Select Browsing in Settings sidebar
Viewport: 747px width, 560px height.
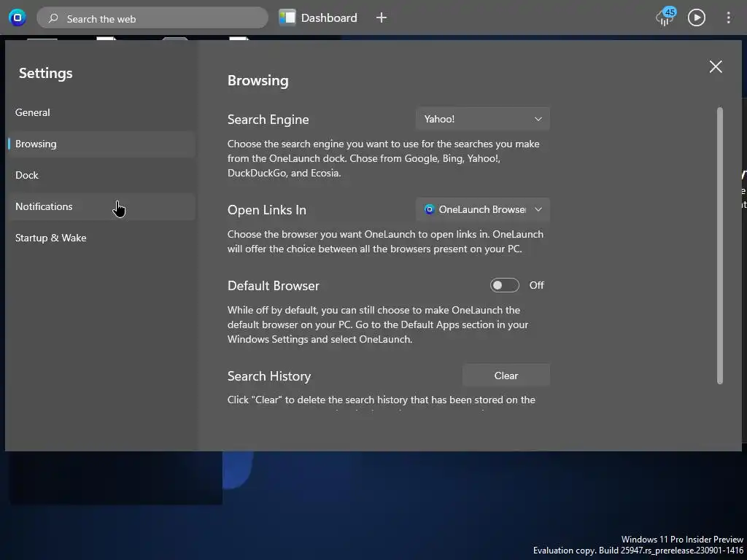101,144
